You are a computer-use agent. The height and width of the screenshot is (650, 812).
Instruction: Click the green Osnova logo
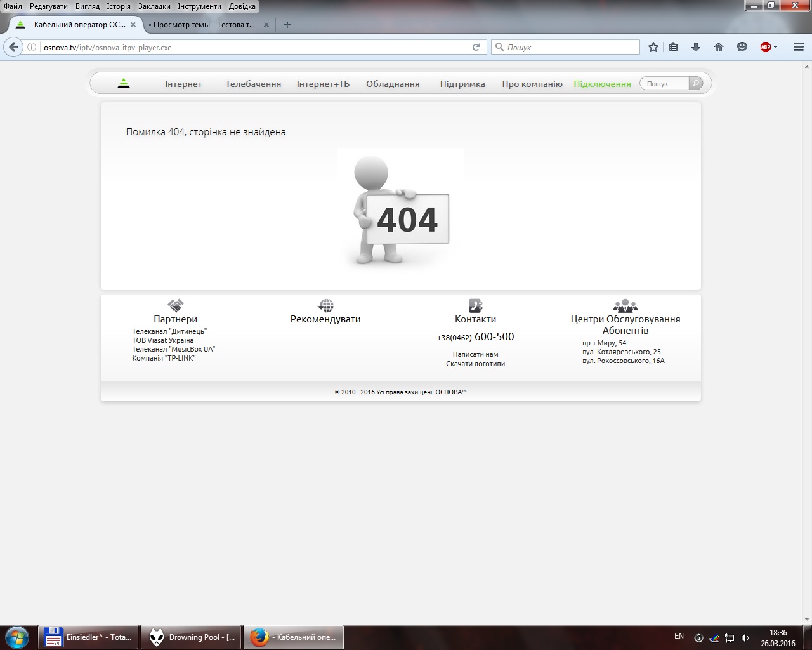pyautogui.click(x=124, y=83)
